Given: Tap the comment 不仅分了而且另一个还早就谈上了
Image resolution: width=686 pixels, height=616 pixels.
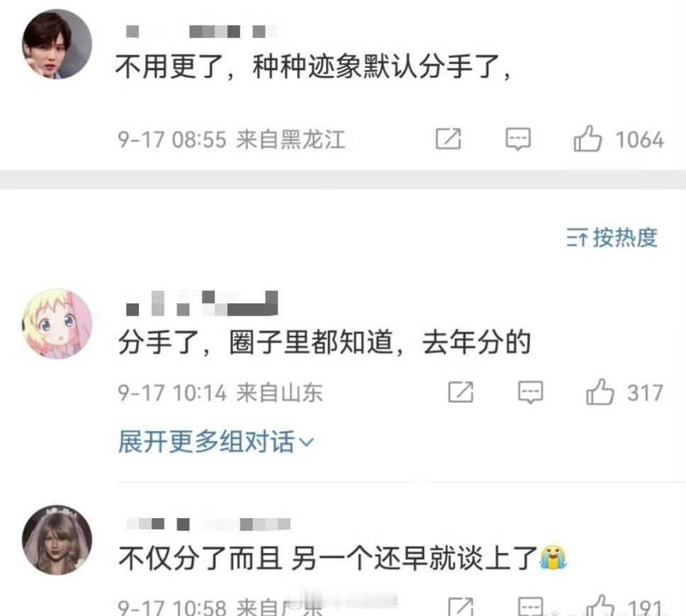Looking at the screenshot, I should click(x=342, y=559).
